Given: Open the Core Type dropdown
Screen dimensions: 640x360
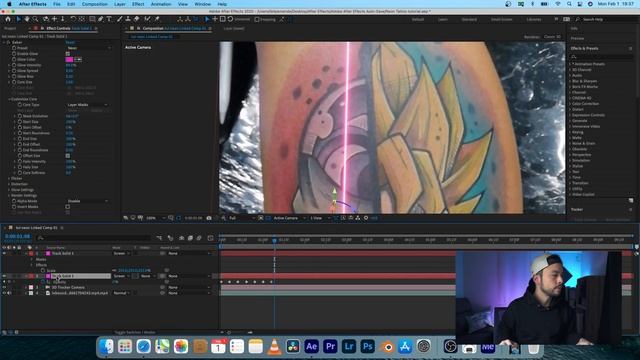Looking at the screenshot, I should [x=87, y=105].
